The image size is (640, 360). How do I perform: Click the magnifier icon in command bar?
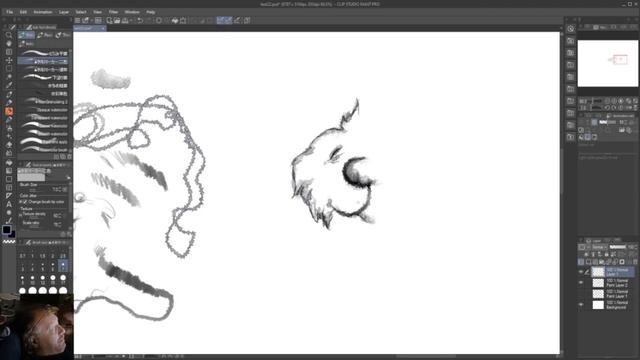tap(109, 20)
